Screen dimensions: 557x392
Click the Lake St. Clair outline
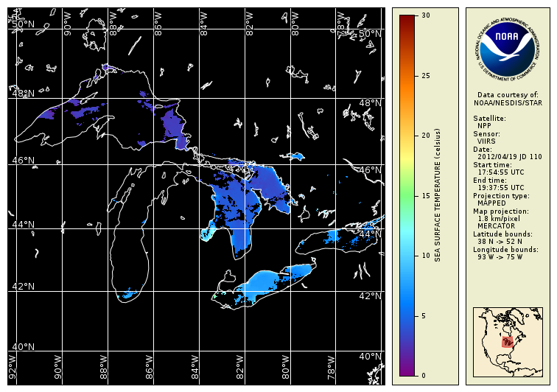coord(228,277)
